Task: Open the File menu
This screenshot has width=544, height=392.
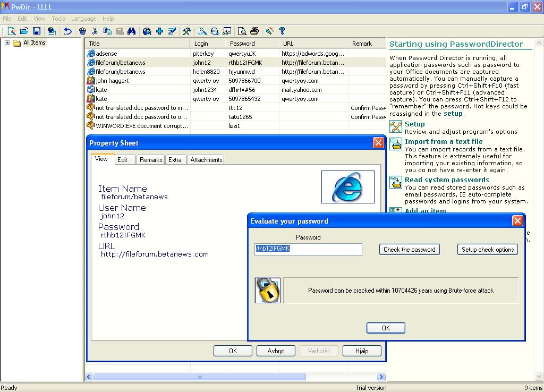Action: point(7,19)
